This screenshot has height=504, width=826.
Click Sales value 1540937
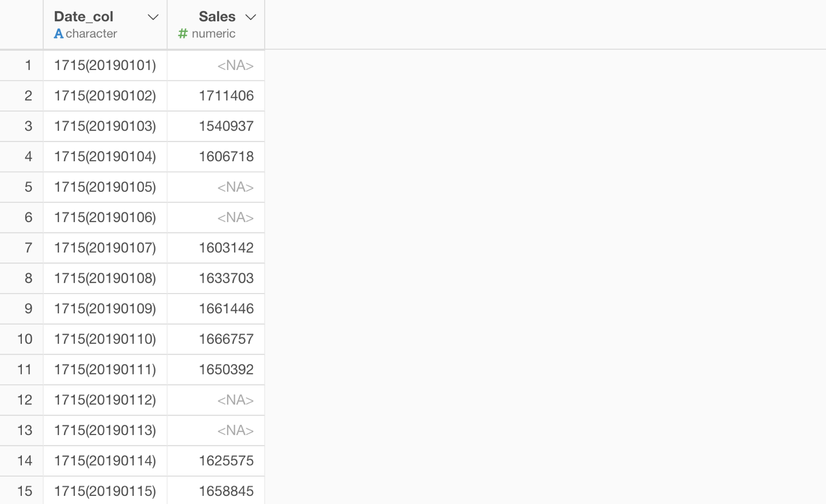(x=226, y=126)
